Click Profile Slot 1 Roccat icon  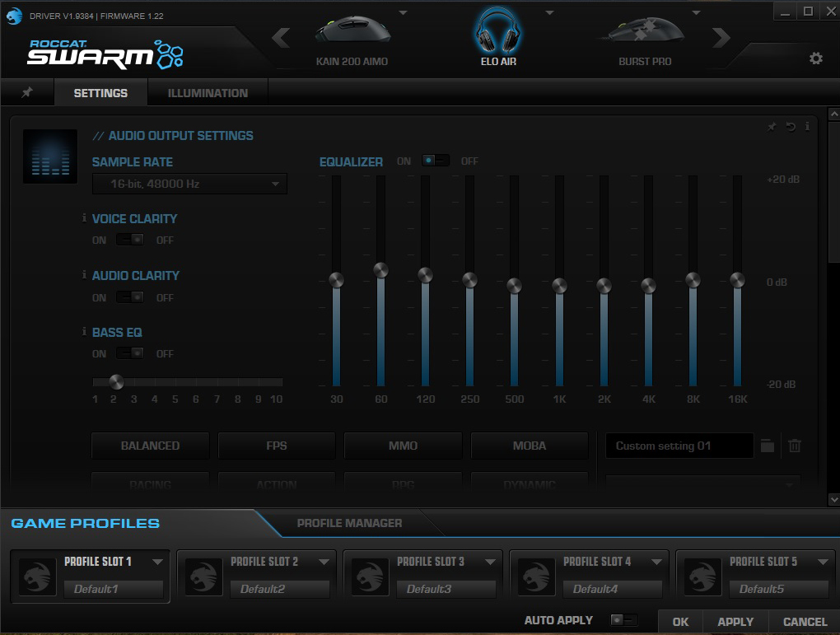[38, 577]
